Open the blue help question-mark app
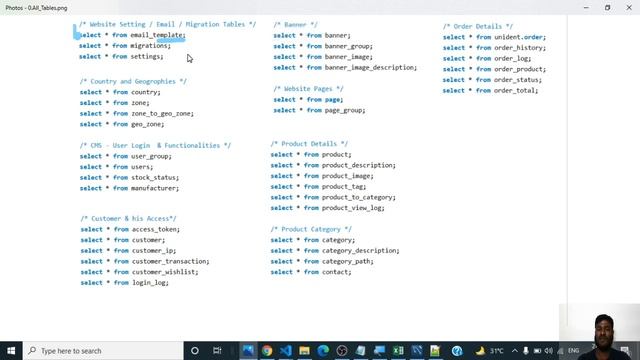This screenshot has height=360, width=640. click(x=457, y=351)
